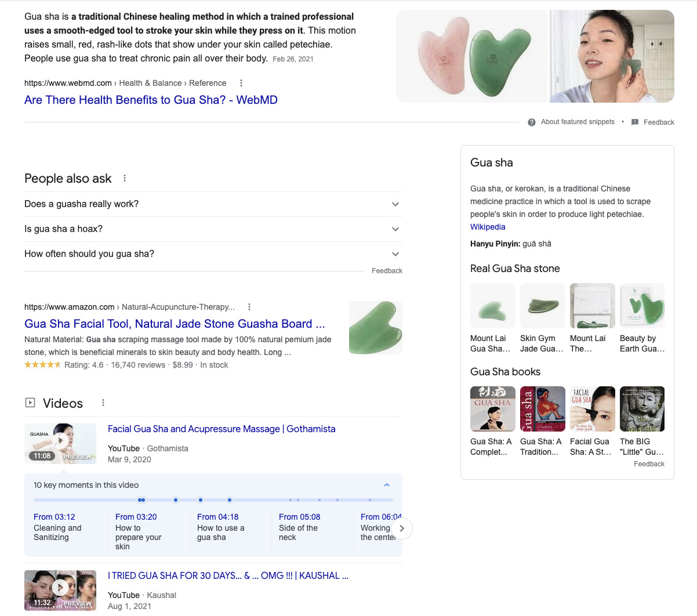Click Feedback in the knowledge panel
The width and height of the screenshot is (697, 616).
(649, 464)
